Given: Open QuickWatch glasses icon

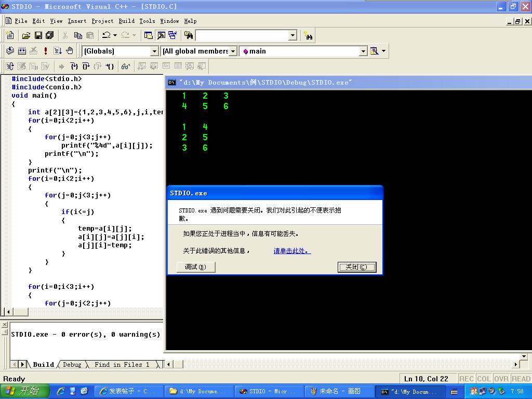Looking at the screenshot, I should pos(125,66).
